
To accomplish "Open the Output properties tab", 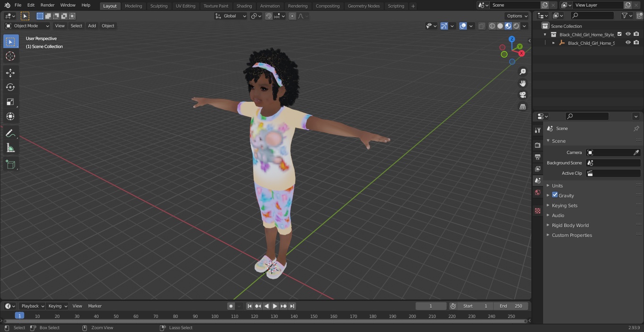I will (x=537, y=157).
